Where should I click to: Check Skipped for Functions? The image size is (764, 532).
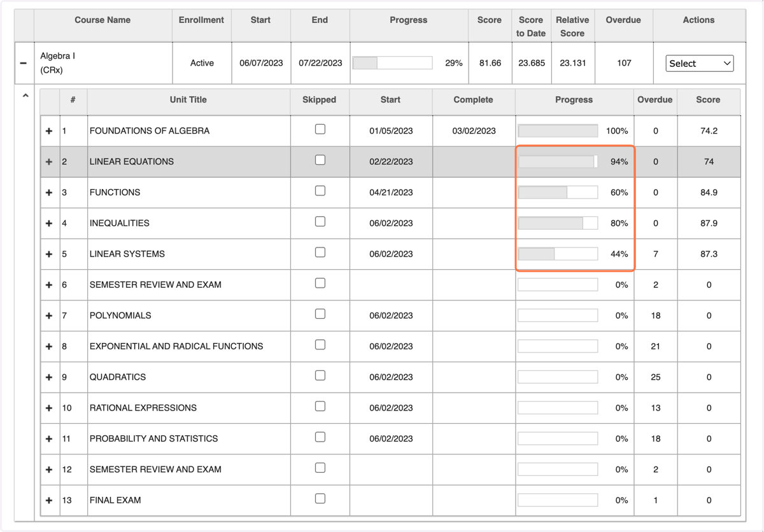pyautogui.click(x=320, y=191)
